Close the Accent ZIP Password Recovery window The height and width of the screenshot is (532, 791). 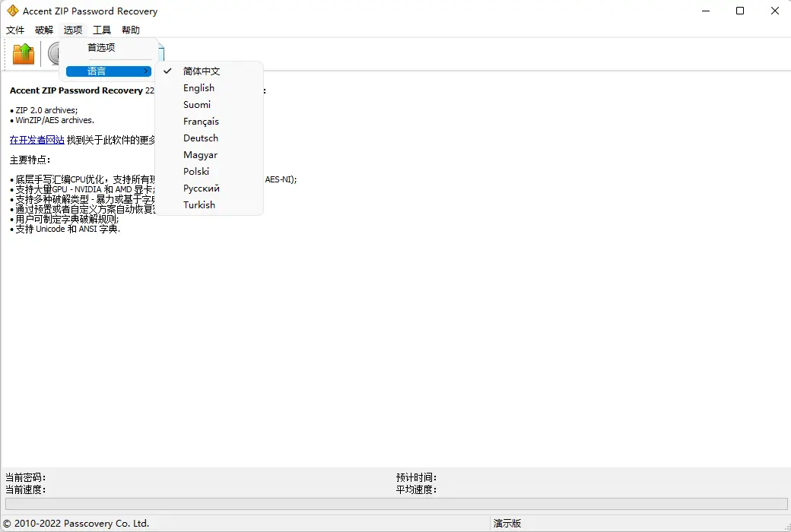(775, 11)
